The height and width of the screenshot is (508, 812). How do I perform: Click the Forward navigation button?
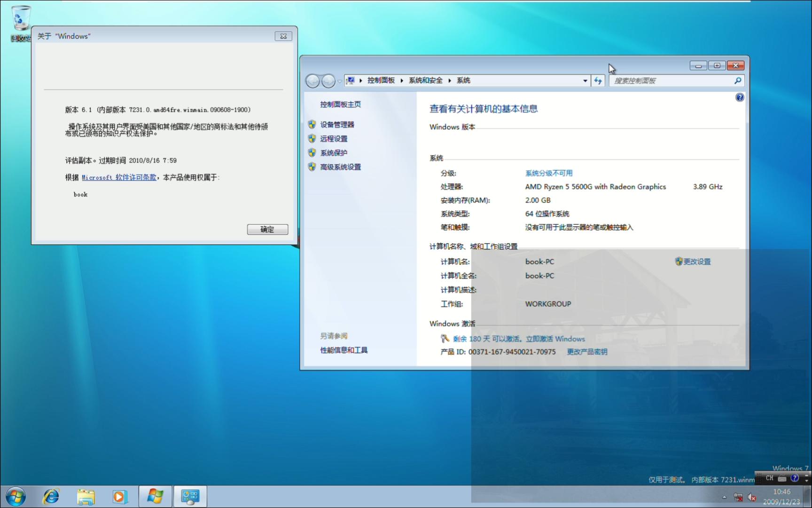tap(328, 81)
